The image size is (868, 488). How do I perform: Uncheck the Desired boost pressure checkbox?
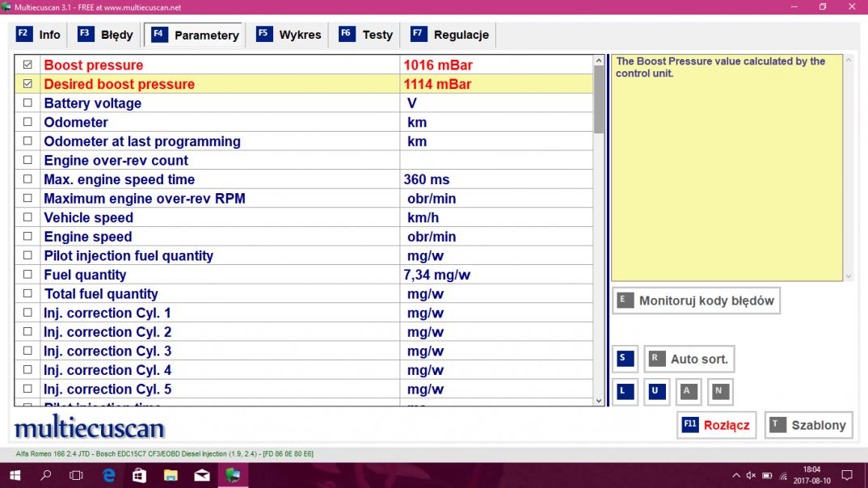coord(28,84)
